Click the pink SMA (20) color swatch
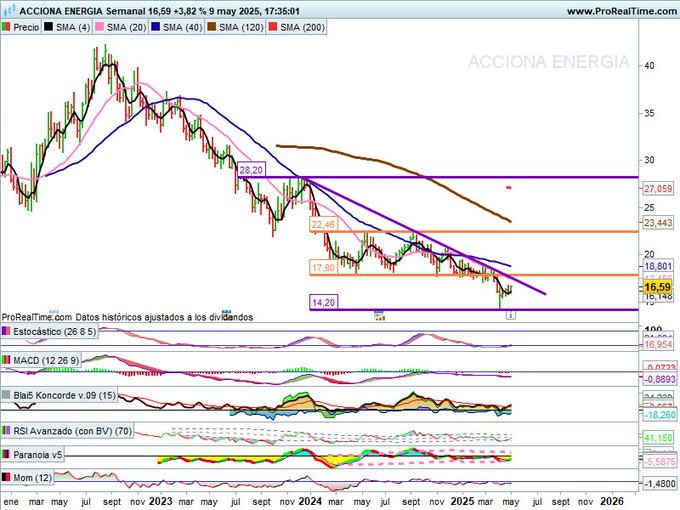 click(x=100, y=27)
